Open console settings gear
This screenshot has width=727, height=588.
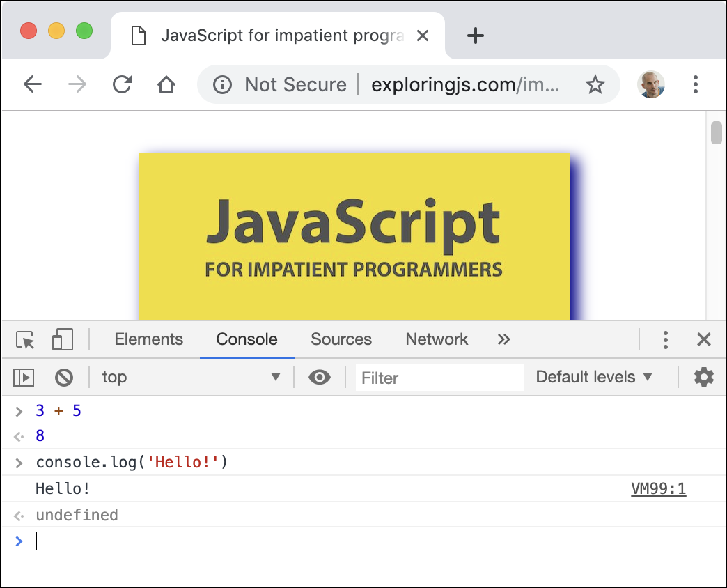[x=704, y=378]
